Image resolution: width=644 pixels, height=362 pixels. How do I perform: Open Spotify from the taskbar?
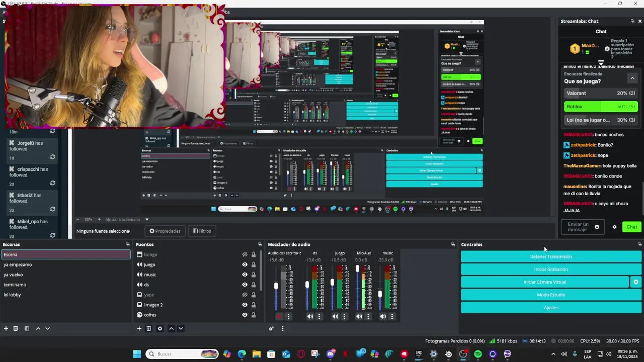(x=478, y=354)
